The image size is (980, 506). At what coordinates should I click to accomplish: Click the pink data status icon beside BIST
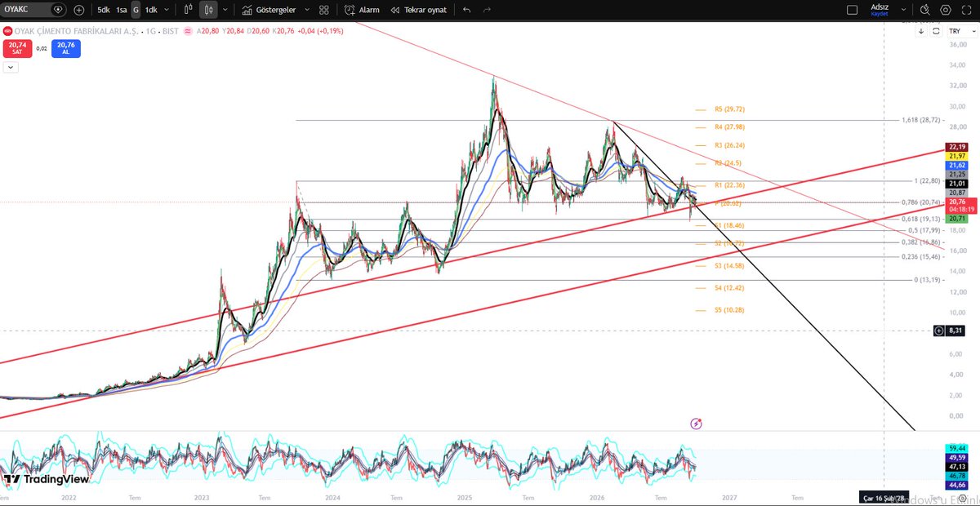pos(188,31)
